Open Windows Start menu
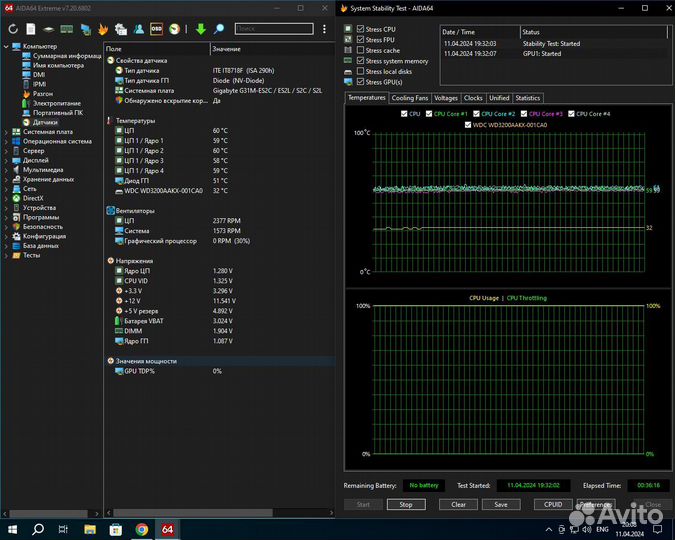The height and width of the screenshot is (540, 675). [12, 529]
